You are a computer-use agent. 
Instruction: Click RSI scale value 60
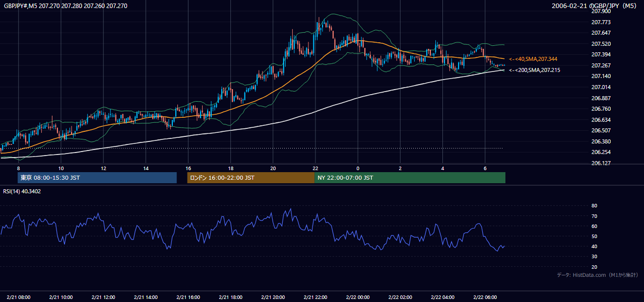(594, 226)
